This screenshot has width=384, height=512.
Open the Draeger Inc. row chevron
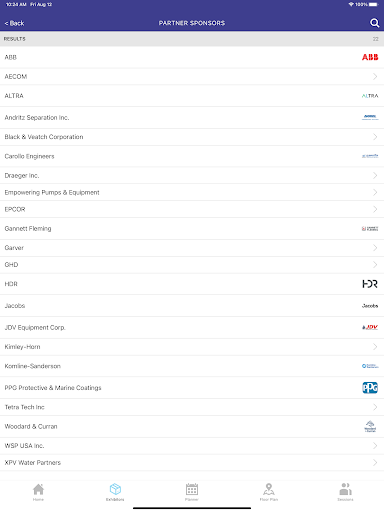pyautogui.click(x=375, y=175)
